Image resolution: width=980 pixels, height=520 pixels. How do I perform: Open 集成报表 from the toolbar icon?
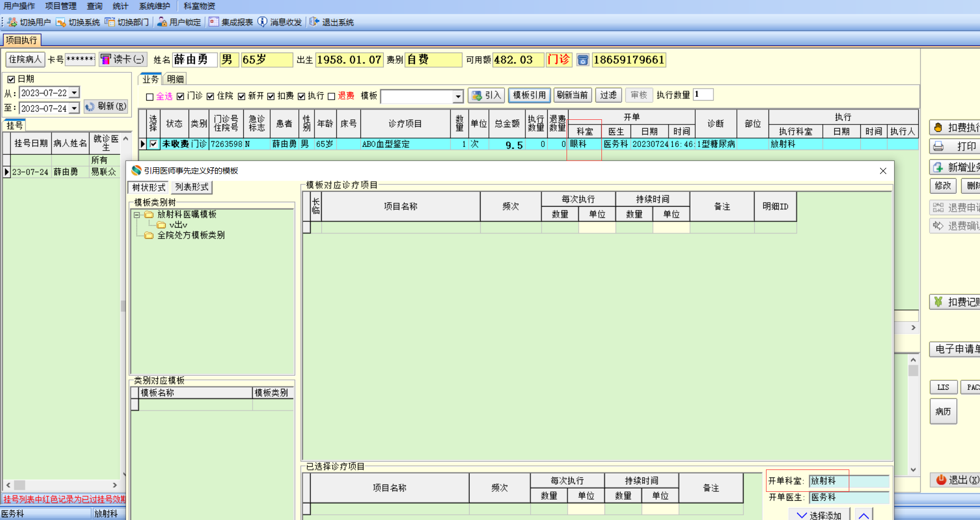214,22
